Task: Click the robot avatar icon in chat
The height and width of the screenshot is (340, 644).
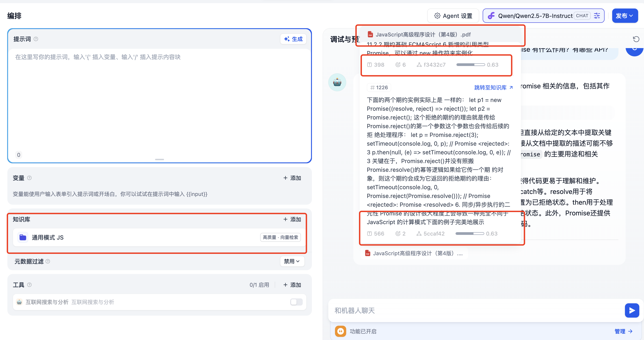Action: point(337,82)
